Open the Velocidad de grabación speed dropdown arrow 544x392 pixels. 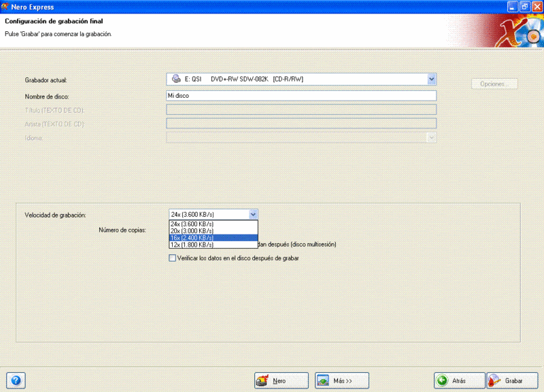(x=253, y=215)
